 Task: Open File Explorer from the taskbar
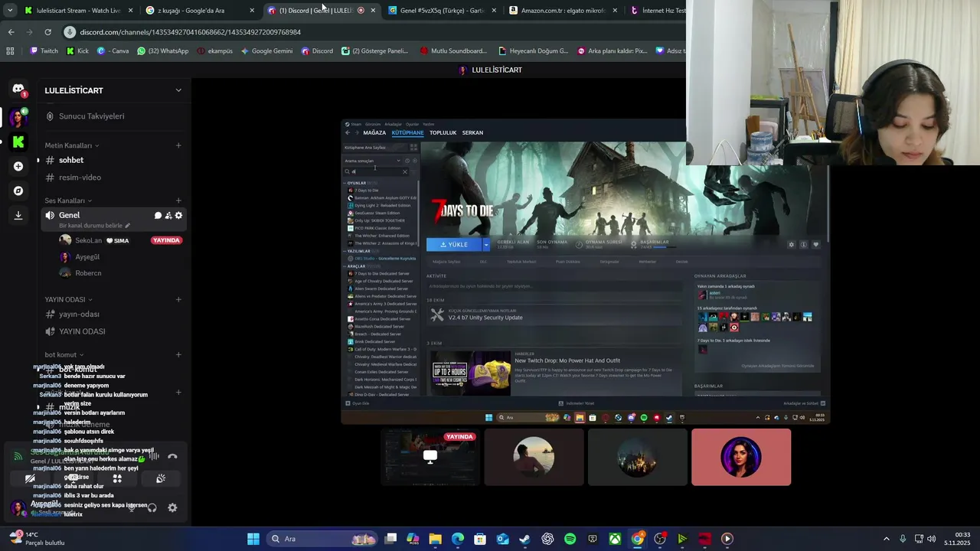[x=435, y=539]
